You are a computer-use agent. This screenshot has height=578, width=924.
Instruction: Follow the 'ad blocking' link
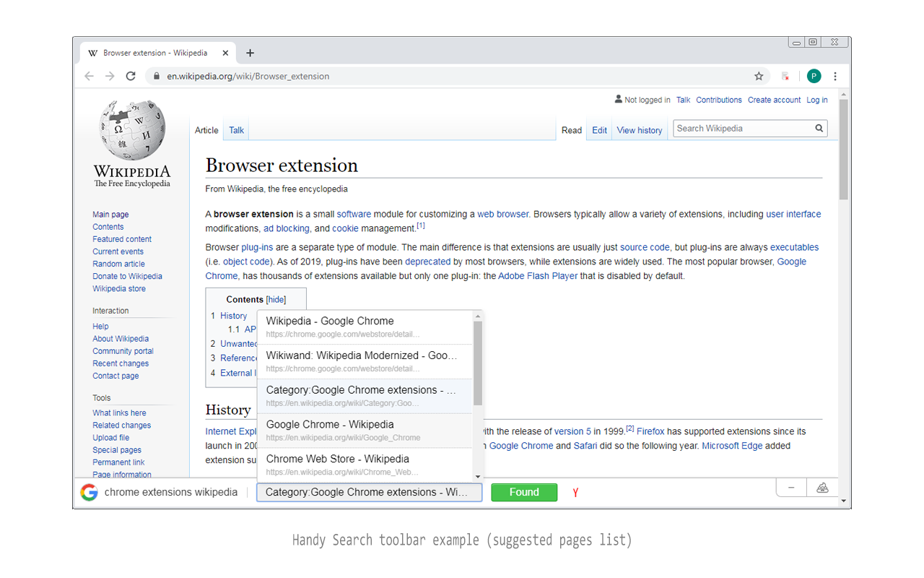click(286, 228)
